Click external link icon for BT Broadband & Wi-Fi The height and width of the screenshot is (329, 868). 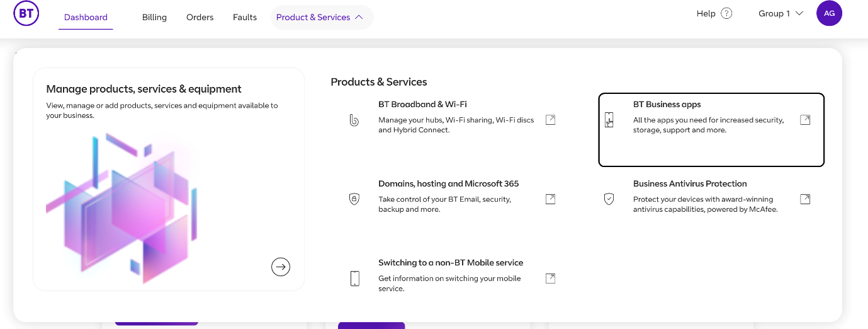[x=550, y=120]
